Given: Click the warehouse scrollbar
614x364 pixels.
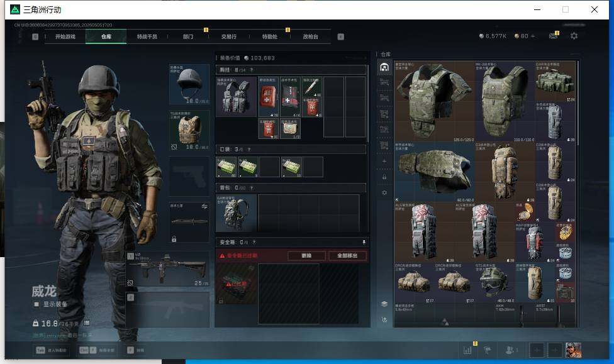Looking at the screenshot, I should 577,102.
